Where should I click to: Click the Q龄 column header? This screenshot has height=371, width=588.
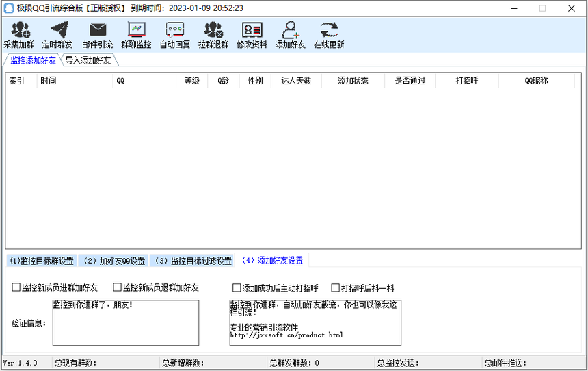(x=223, y=80)
